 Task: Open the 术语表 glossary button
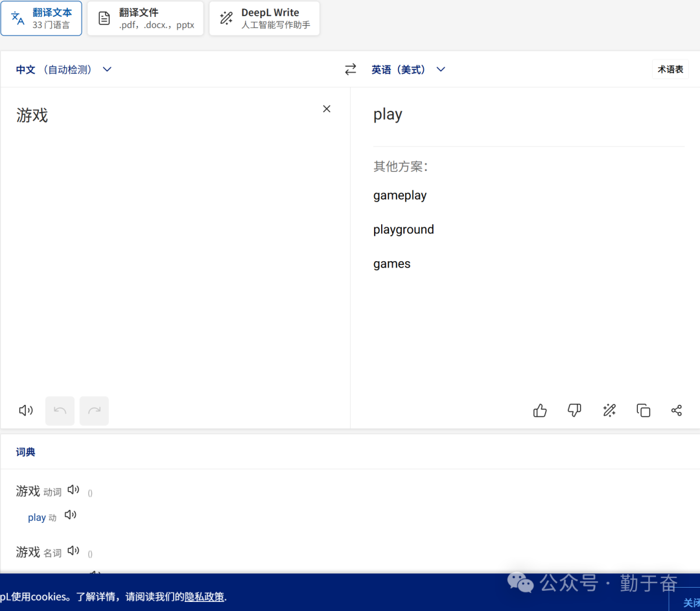pos(670,69)
